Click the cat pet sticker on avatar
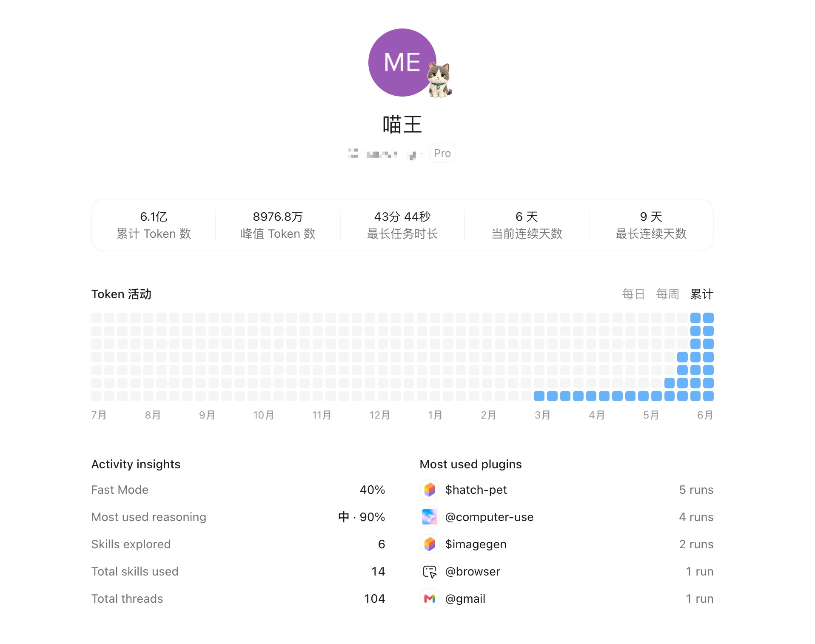 [x=439, y=80]
